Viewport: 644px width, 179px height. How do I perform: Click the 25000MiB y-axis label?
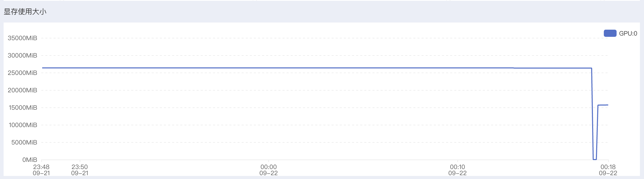pos(22,73)
